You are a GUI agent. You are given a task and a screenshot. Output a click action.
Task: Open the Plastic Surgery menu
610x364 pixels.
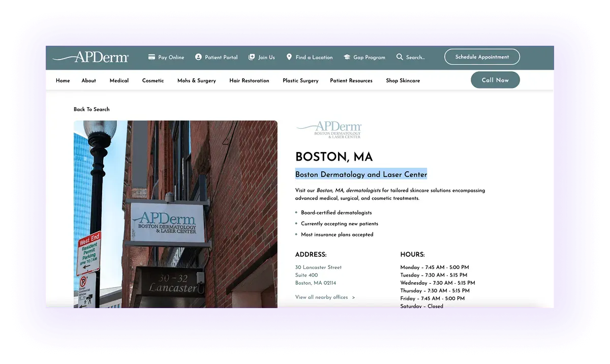click(x=300, y=80)
